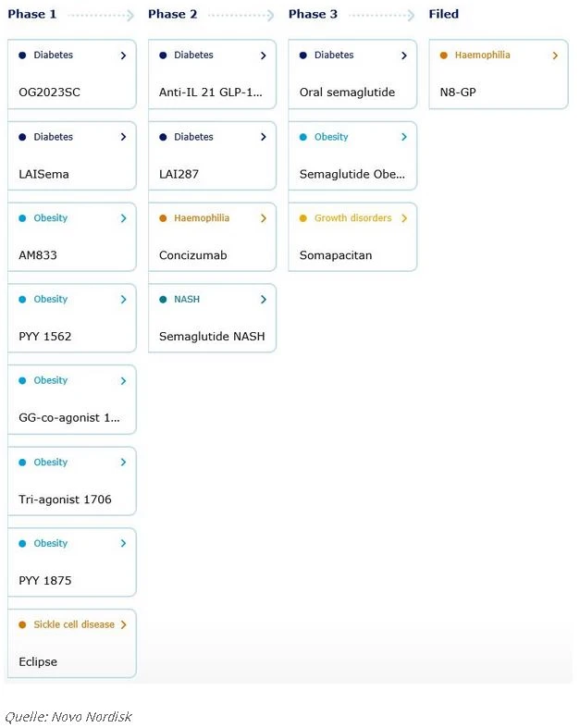Click the PYY 1875 project name
Viewport: 580px width, 728px height.
click(x=45, y=581)
